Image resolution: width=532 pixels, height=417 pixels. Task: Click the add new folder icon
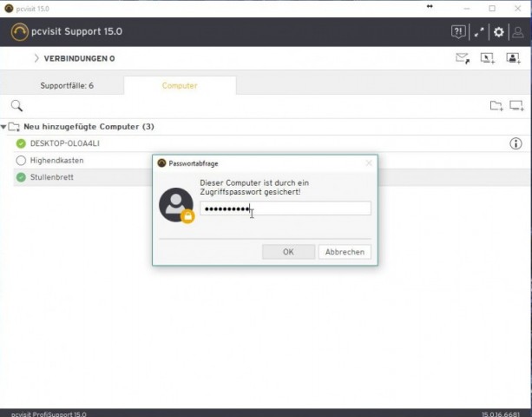point(496,106)
